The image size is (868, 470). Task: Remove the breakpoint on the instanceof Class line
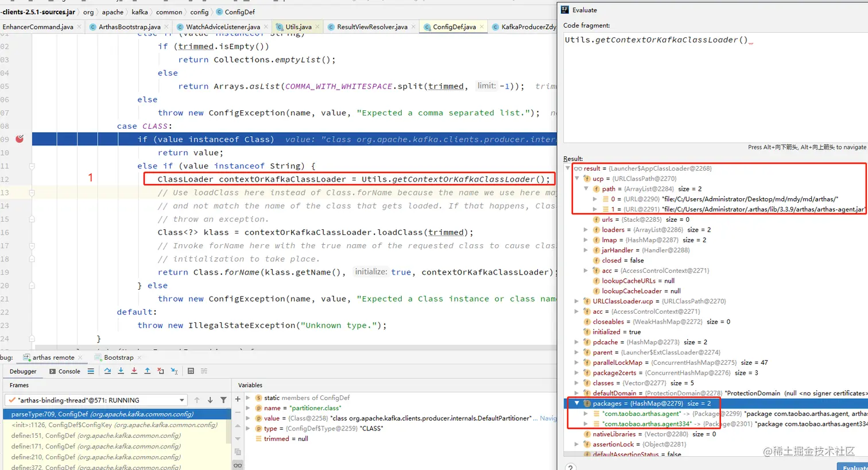(x=20, y=139)
